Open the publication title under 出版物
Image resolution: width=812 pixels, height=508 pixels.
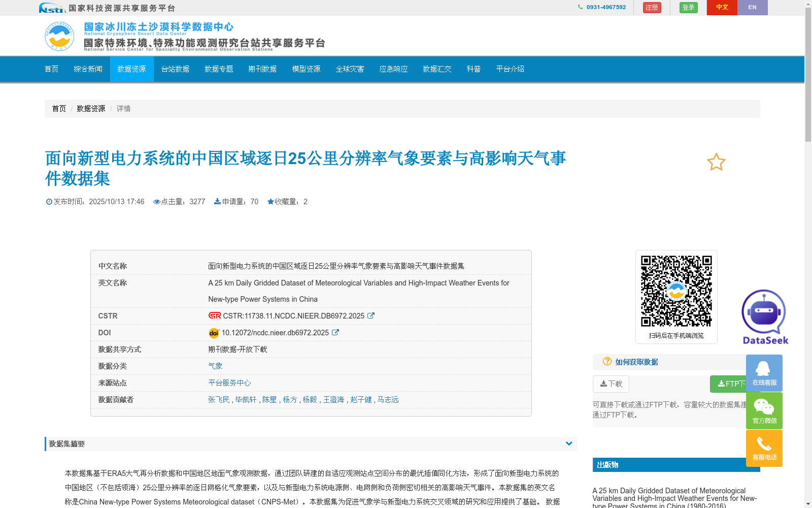coord(675,498)
